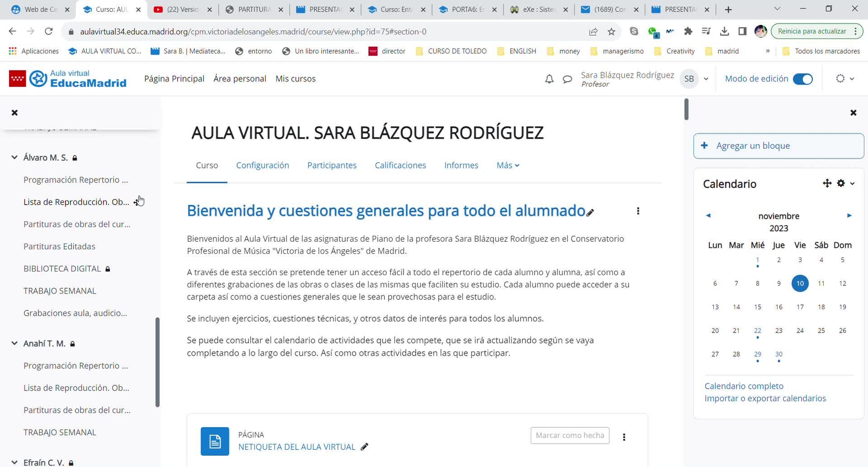
Task: Open NETIQUETA activity three-dot menu
Action: coord(624,437)
